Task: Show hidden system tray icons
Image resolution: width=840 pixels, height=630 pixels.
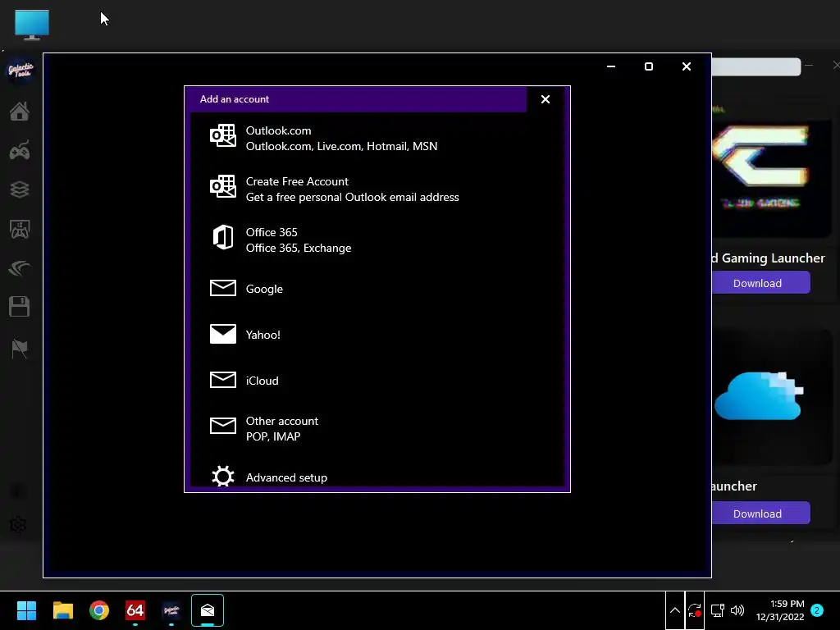Action: click(x=675, y=610)
